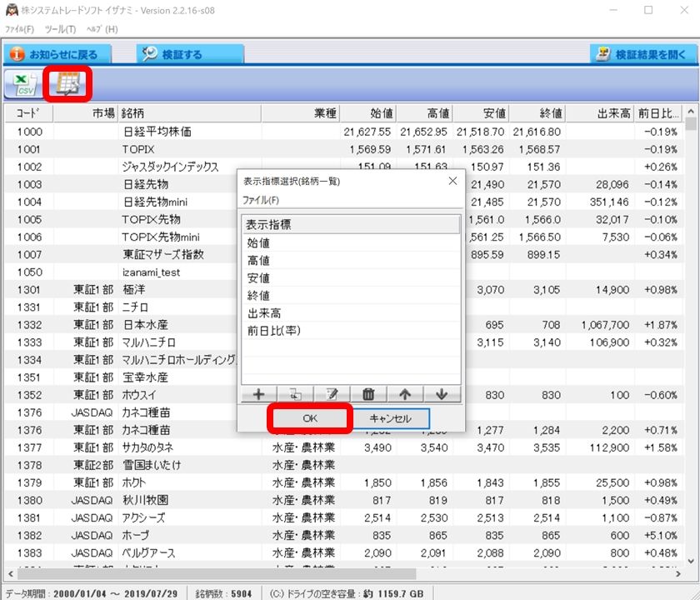Select 安値 in the indicator list

(x=351, y=278)
